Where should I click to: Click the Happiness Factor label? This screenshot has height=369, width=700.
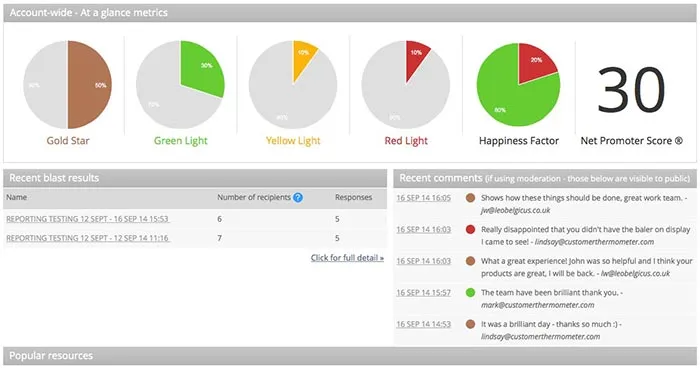click(519, 141)
